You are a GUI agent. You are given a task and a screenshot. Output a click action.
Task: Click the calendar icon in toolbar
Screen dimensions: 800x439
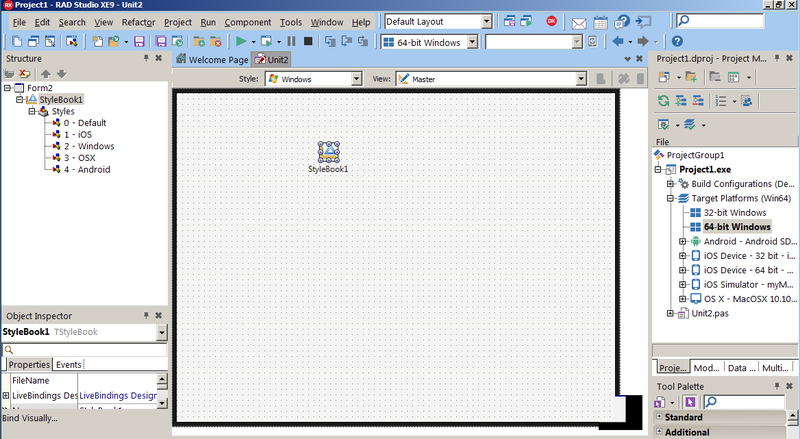click(x=601, y=22)
